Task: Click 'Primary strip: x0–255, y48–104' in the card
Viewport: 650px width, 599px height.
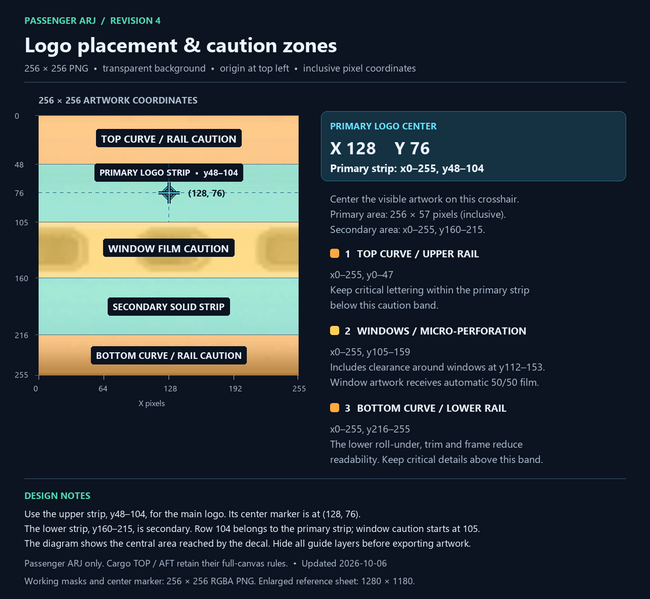Action: click(407, 169)
